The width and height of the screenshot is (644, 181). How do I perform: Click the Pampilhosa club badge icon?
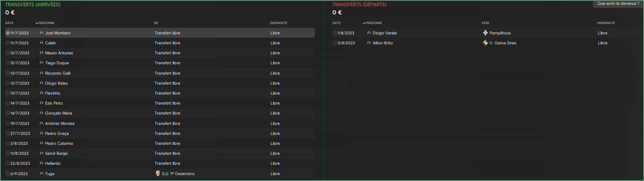click(x=485, y=33)
